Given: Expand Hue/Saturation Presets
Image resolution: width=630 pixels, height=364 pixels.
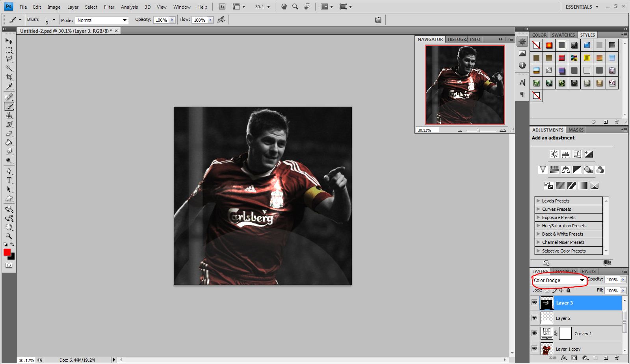Looking at the screenshot, I should pos(538,226).
